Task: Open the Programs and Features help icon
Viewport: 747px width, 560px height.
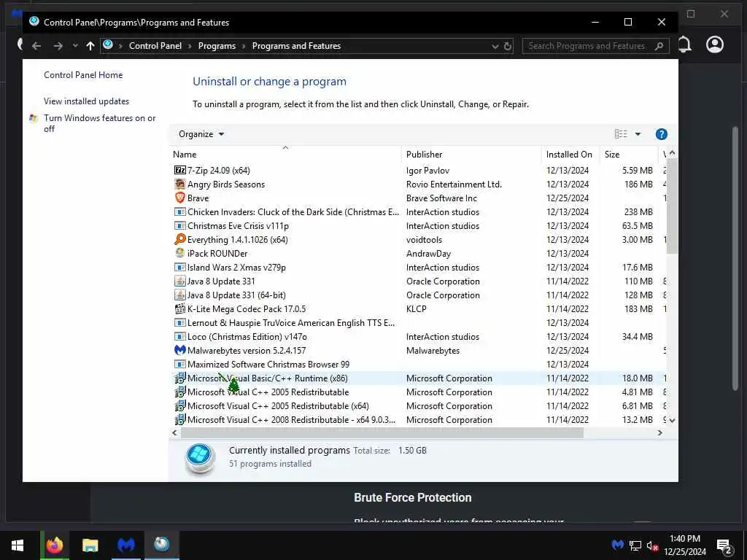Action: [661, 134]
